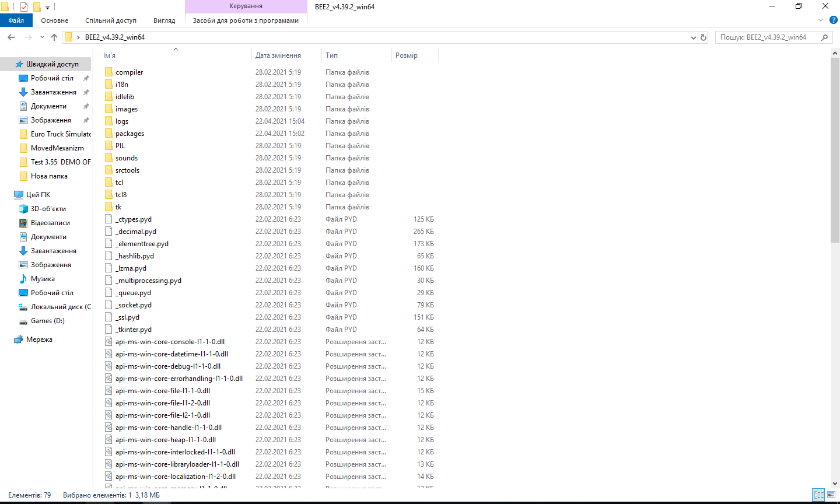Switch to details view in the status bar
The image size is (840, 504).
[x=818, y=494]
